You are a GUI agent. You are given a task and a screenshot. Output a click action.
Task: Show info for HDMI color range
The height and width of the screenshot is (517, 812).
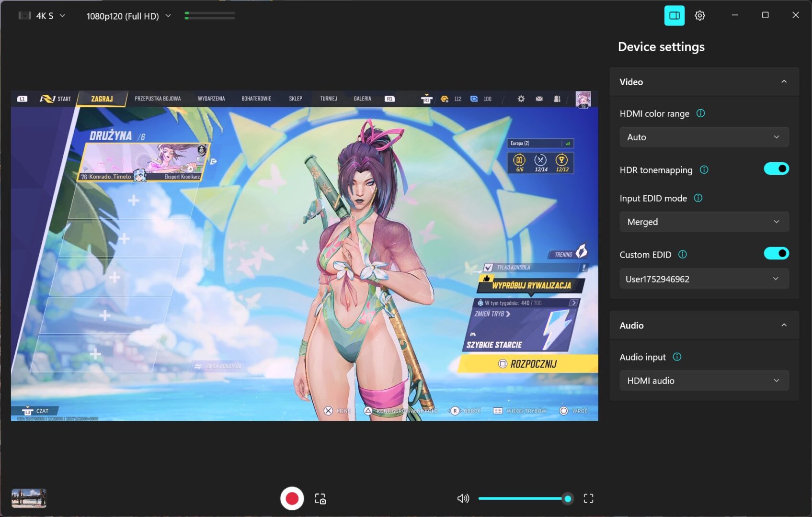(700, 113)
